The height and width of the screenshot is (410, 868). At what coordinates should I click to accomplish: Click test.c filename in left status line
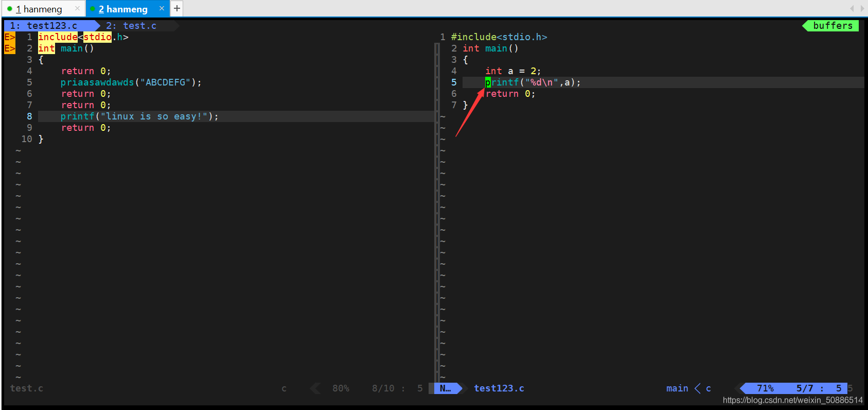click(x=27, y=388)
